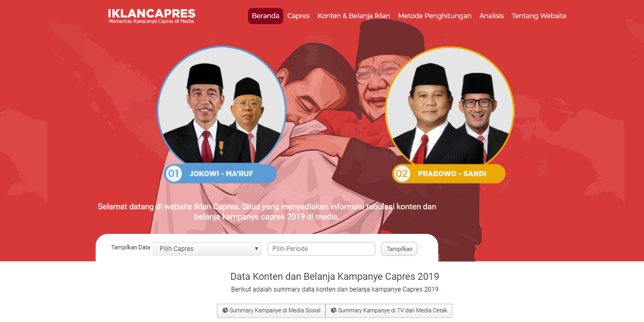Click the IKLANCAPRES site logo
Screen dimensions: 644x322
[151, 16]
